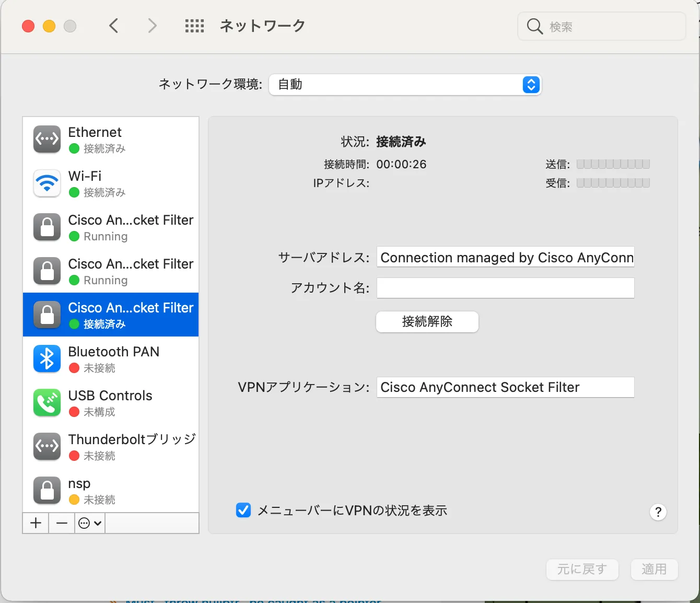Select USB Controls phone icon

(47, 402)
